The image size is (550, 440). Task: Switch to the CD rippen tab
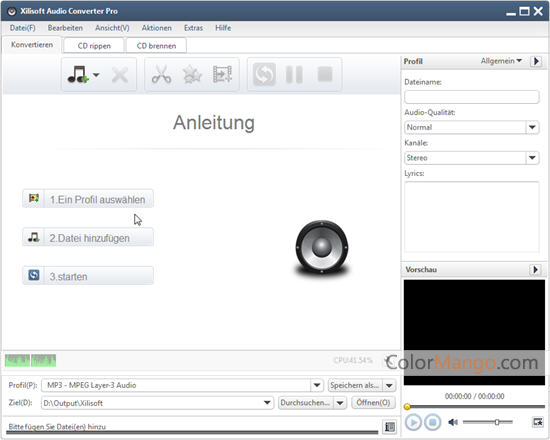click(94, 46)
